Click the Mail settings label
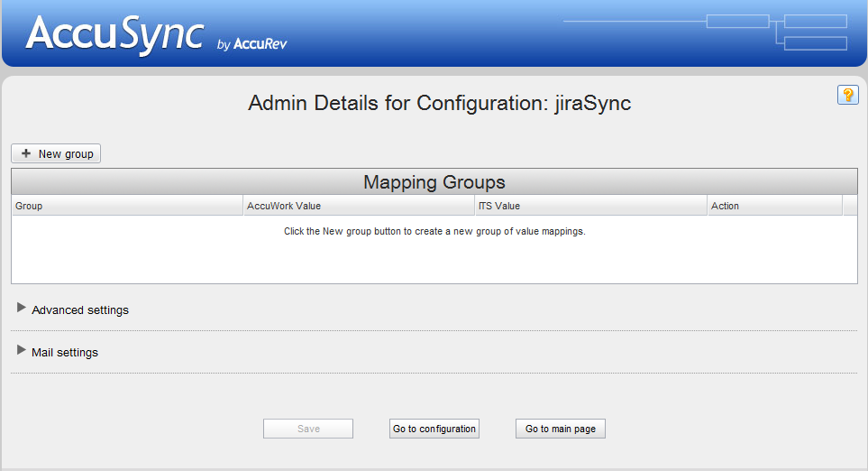 coord(65,353)
